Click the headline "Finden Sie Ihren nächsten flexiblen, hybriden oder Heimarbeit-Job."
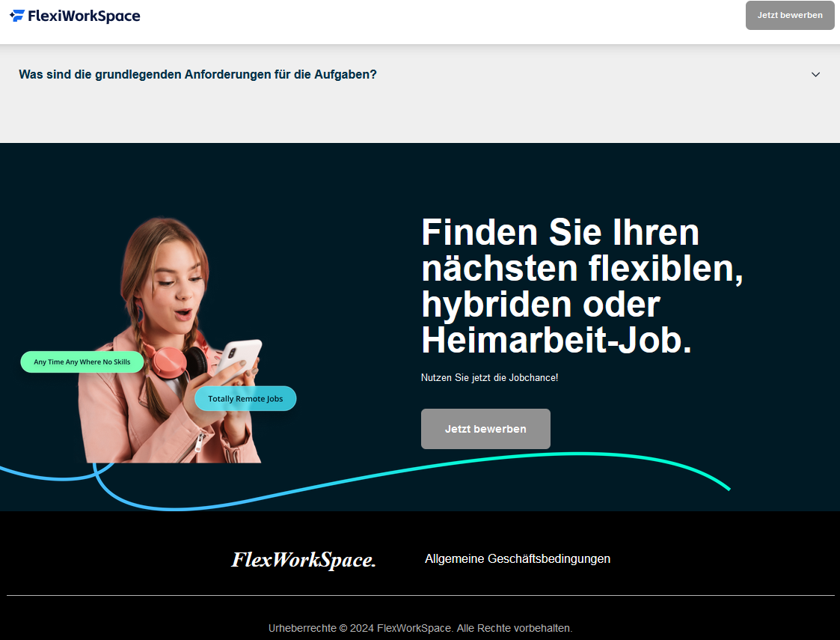 click(x=583, y=286)
